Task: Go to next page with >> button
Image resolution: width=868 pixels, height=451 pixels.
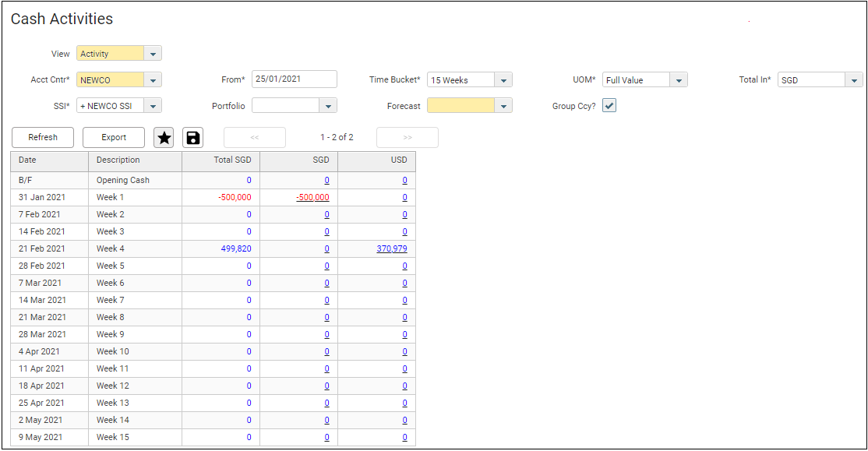Action: tap(407, 138)
